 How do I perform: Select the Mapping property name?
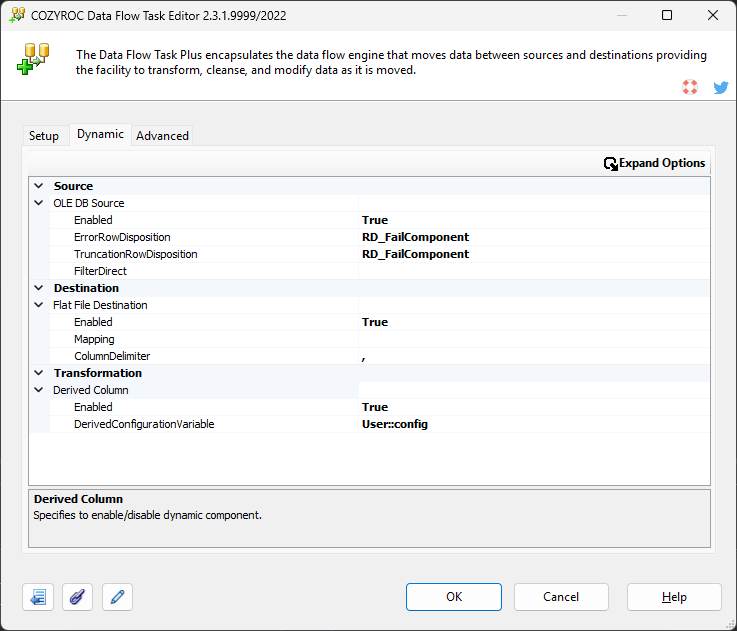click(x=94, y=339)
